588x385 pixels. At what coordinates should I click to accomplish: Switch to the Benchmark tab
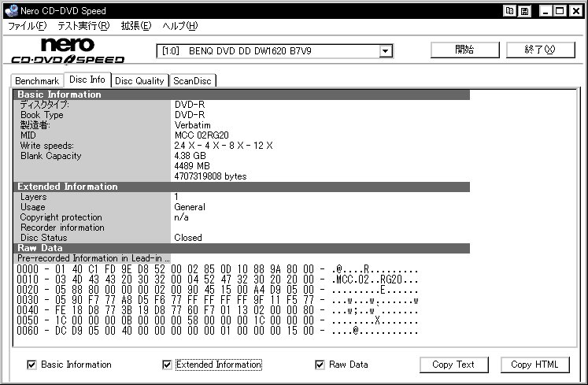pyautogui.click(x=37, y=80)
